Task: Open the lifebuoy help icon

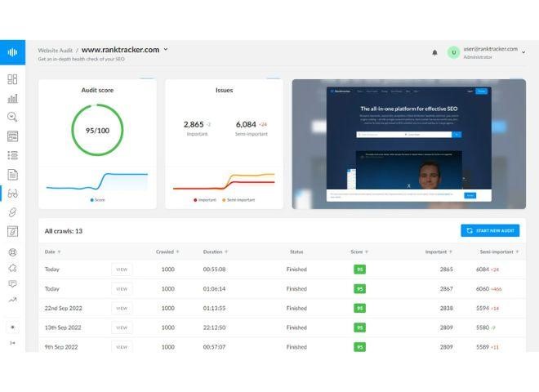Action: (x=12, y=252)
